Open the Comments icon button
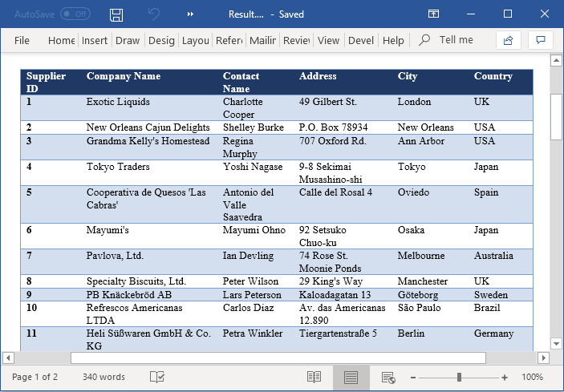 (x=541, y=40)
